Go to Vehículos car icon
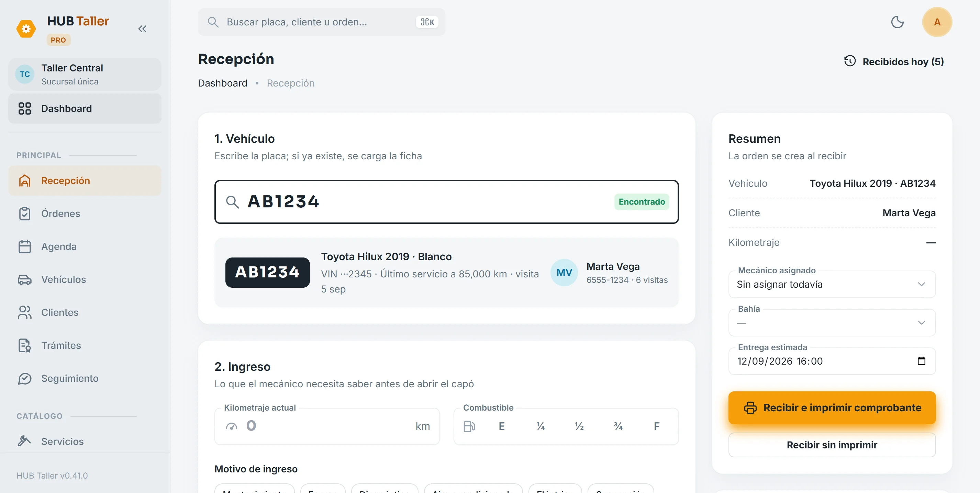Viewport: 980px width, 493px height. [x=25, y=279]
